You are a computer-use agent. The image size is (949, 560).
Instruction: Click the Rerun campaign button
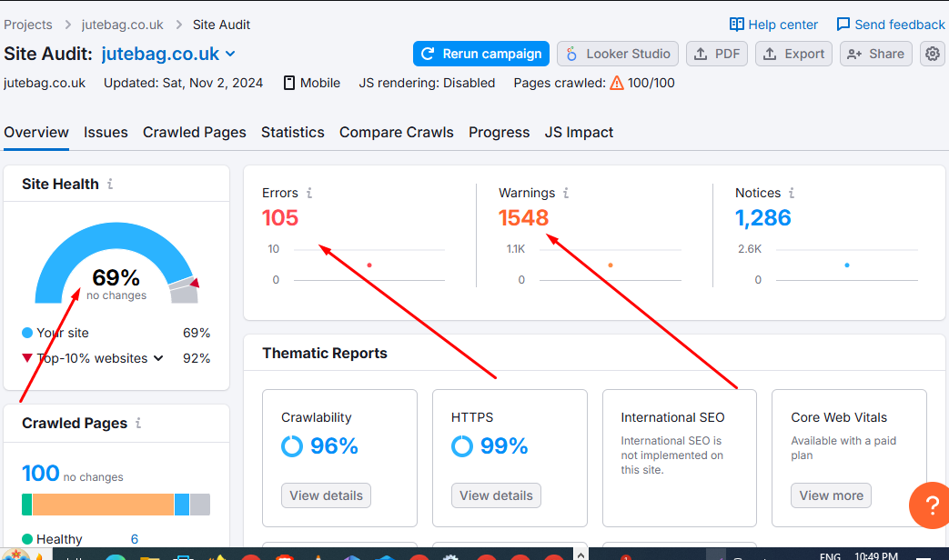click(481, 54)
